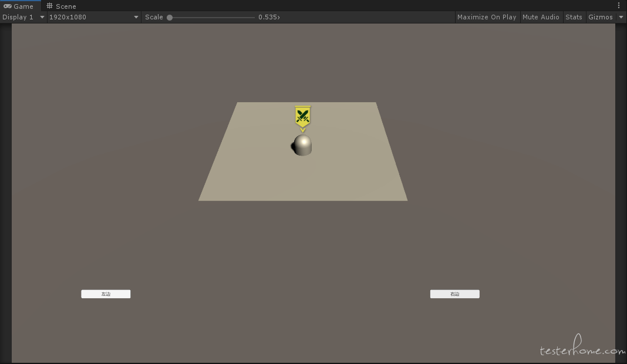Toggle Mute Audio
The width and height of the screenshot is (627, 364).
541,17
